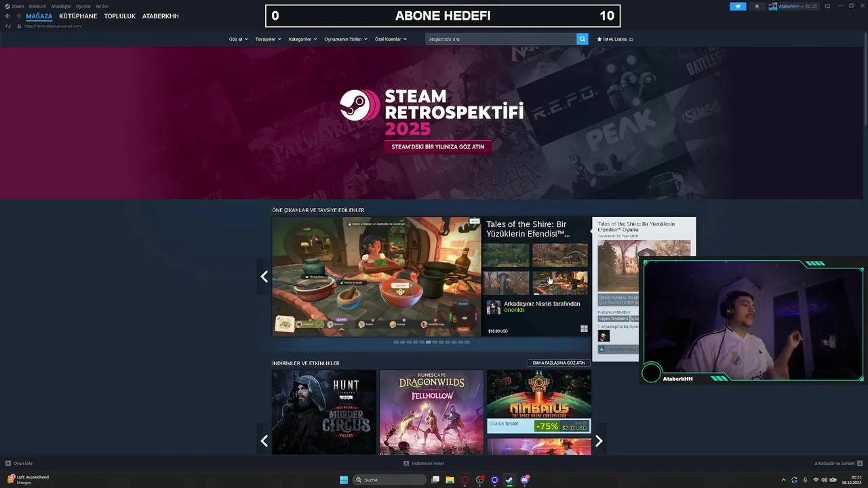
Task: Expand the Oynamanın Yolları dropdown
Action: pyautogui.click(x=346, y=39)
